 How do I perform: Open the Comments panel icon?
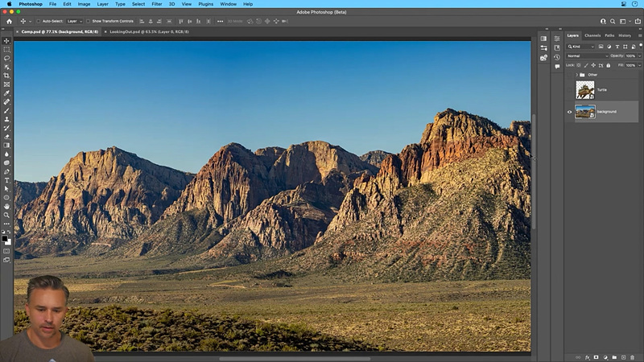557,67
